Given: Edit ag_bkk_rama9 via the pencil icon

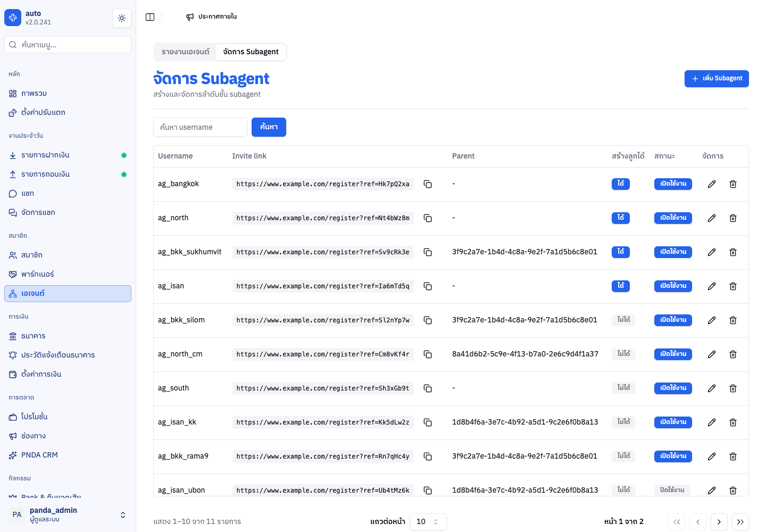Looking at the screenshot, I should click(712, 456).
